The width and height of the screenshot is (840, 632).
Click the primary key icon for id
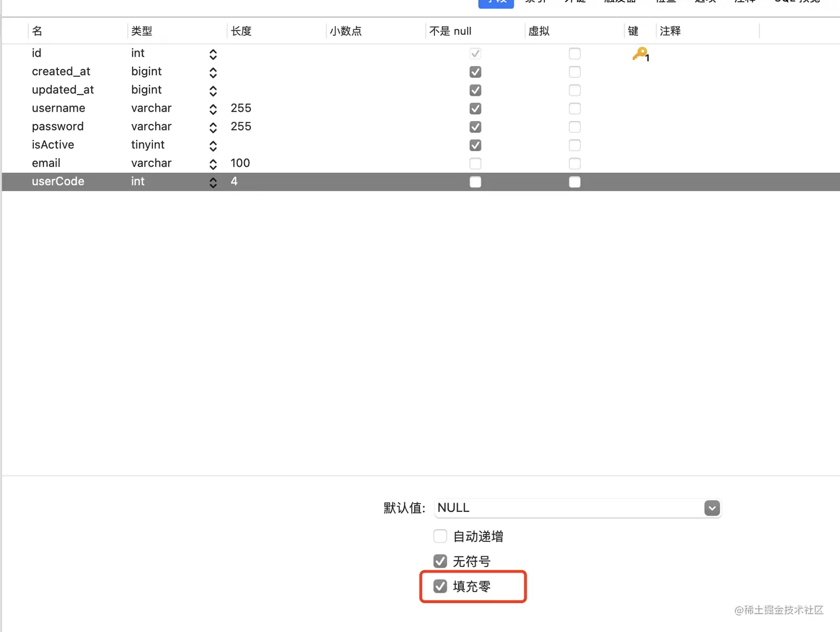pos(641,54)
